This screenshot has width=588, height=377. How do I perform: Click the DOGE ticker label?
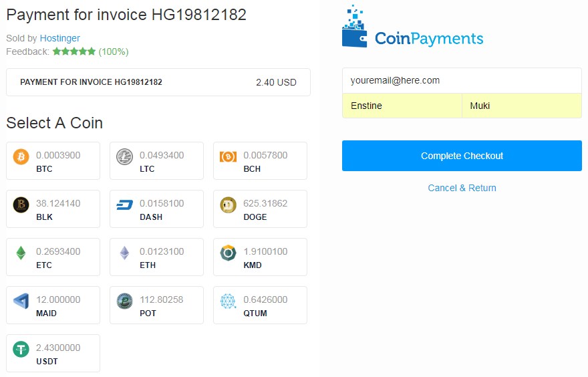coord(255,217)
